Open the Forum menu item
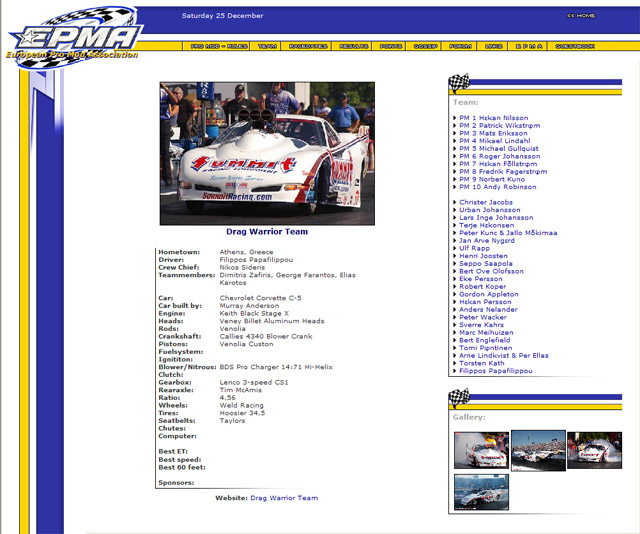The height and width of the screenshot is (534, 640). 460,46
